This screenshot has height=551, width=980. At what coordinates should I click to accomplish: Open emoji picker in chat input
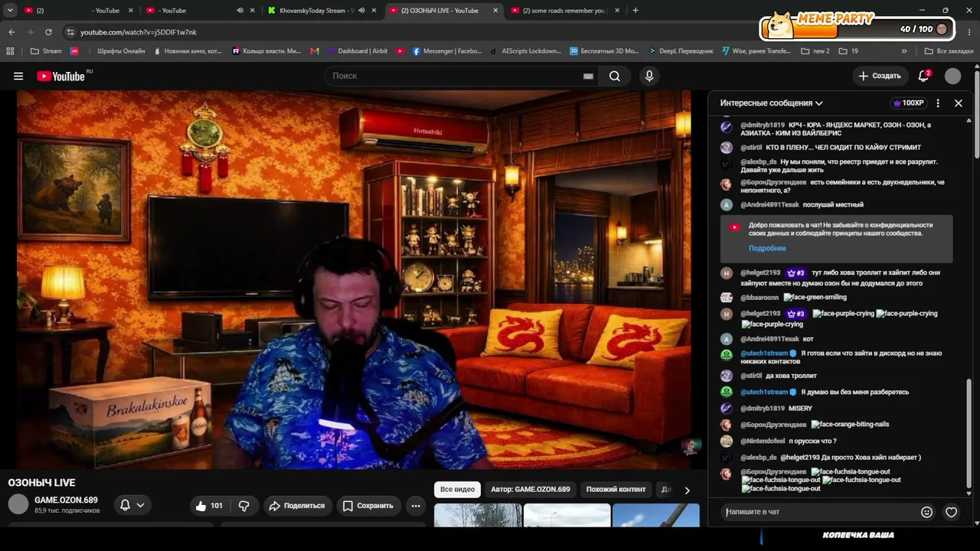pyautogui.click(x=926, y=512)
